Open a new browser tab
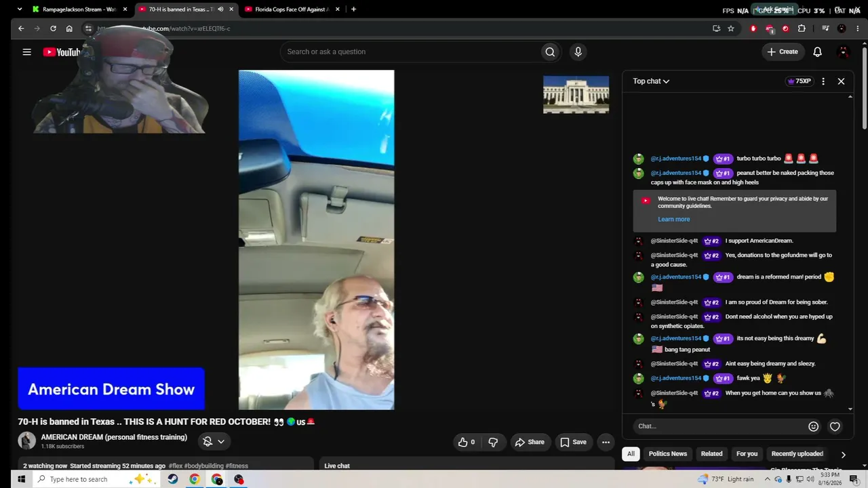Screen dimensions: 868x488 coord(353,9)
